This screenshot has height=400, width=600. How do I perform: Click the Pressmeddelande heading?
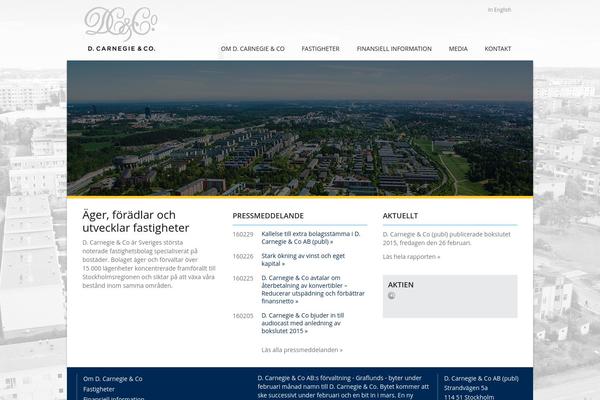[x=268, y=216]
